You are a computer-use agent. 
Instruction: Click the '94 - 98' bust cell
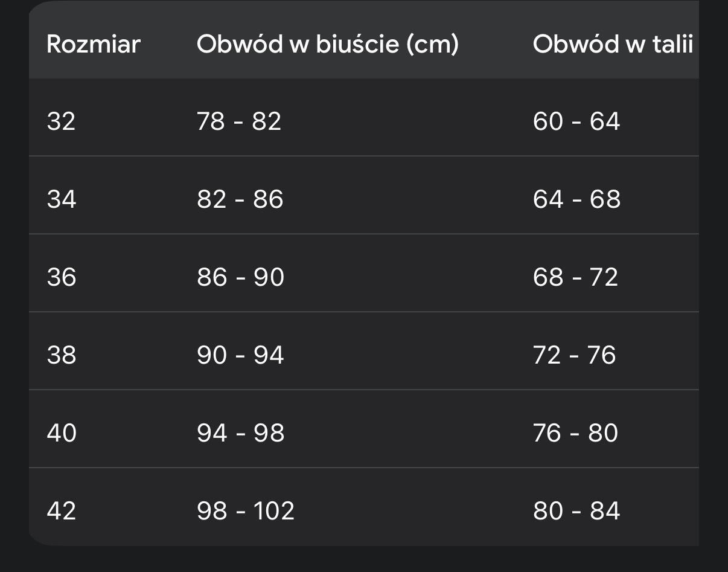tap(240, 433)
